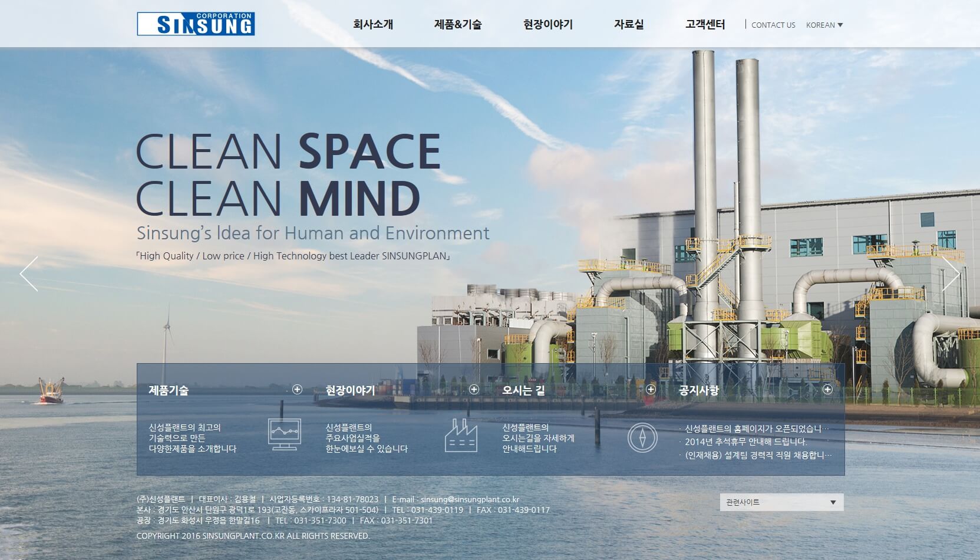Click the plus icon beside 오시는 길

pos(651,389)
